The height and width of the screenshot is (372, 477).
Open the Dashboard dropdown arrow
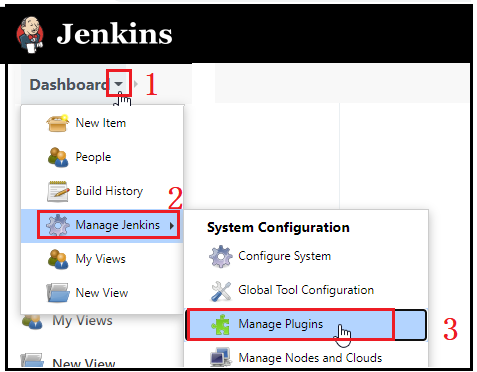[x=118, y=84]
